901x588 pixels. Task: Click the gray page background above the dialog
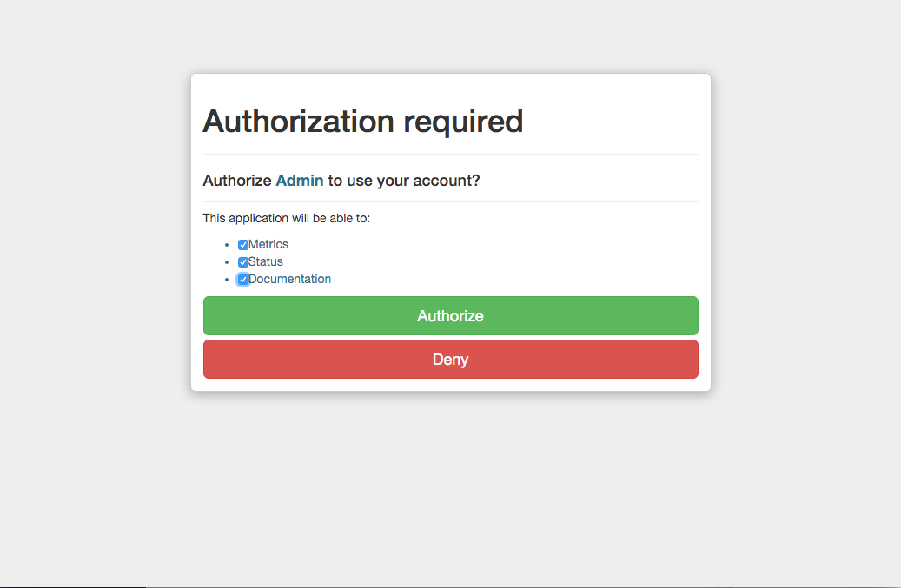click(450, 35)
